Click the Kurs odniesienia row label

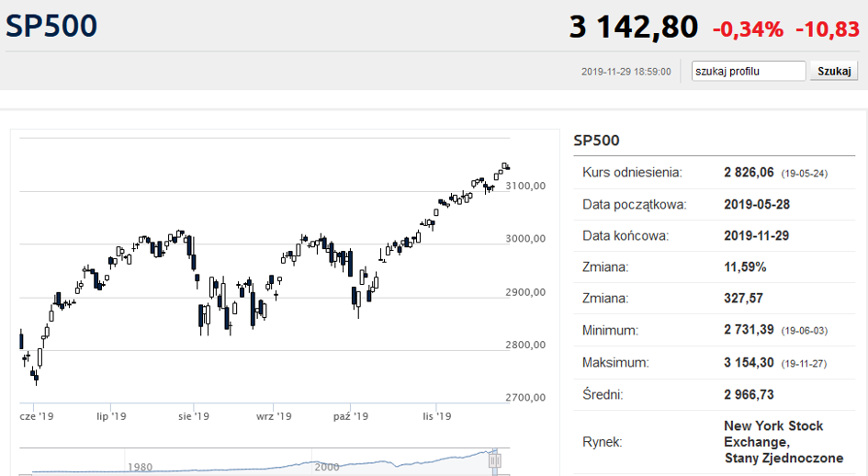point(632,173)
